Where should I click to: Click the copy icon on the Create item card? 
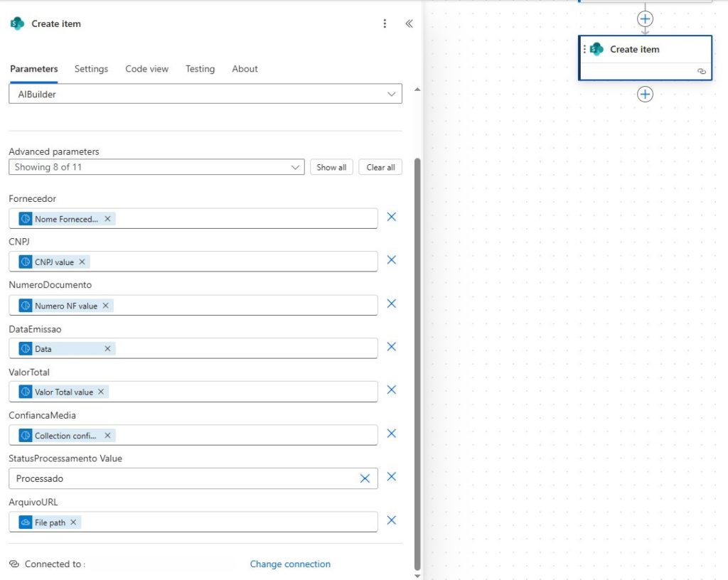[702, 71]
